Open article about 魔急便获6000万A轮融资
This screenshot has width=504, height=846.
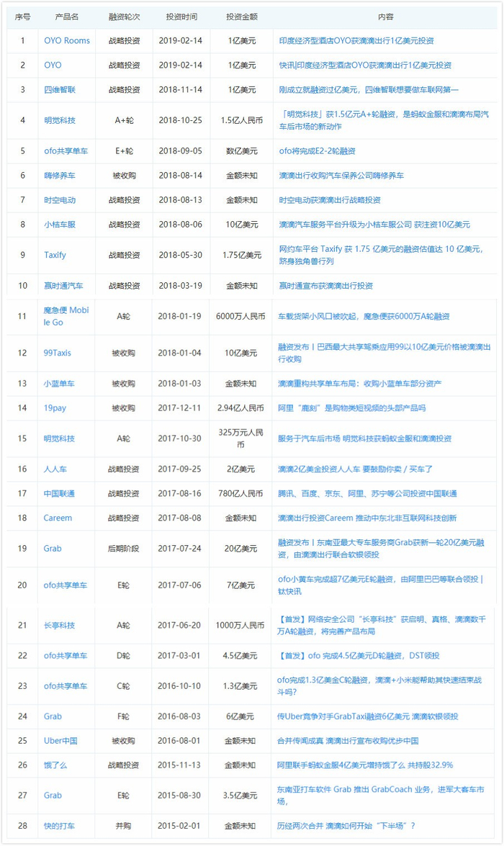click(364, 316)
